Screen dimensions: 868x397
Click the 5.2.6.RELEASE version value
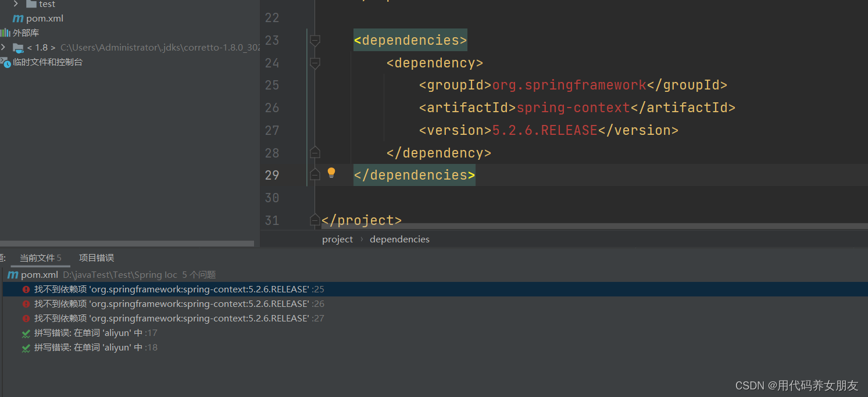click(x=545, y=130)
